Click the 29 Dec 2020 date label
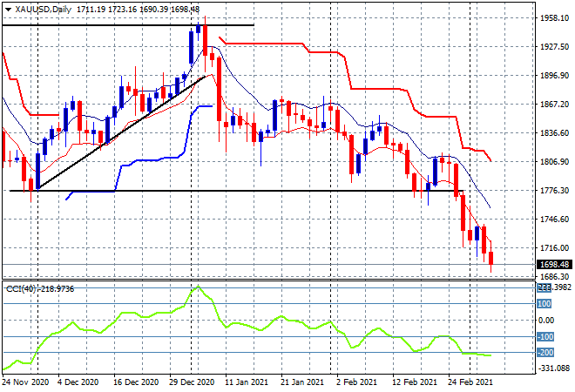The image size is (575, 392). pyautogui.click(x=192, y=382)
